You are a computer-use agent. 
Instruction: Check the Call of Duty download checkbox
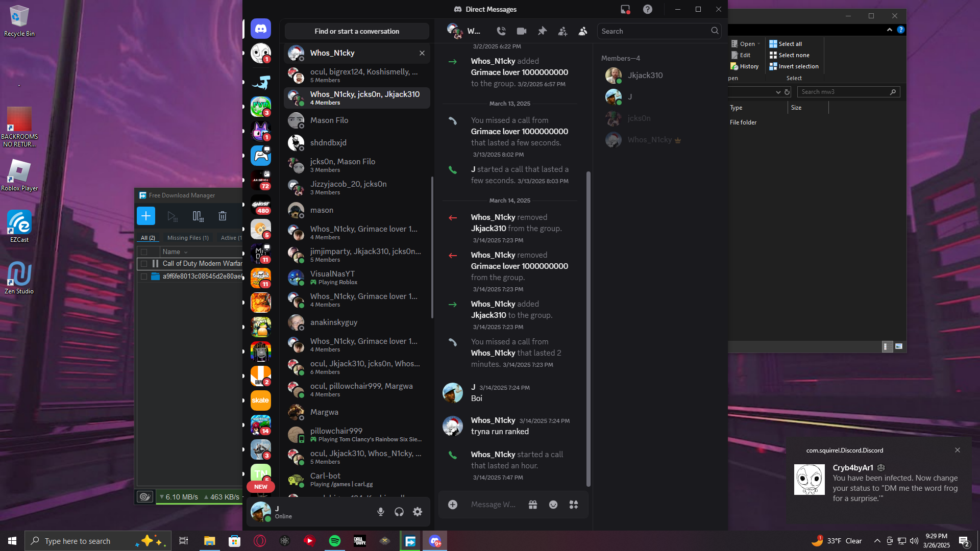(144, 264)
